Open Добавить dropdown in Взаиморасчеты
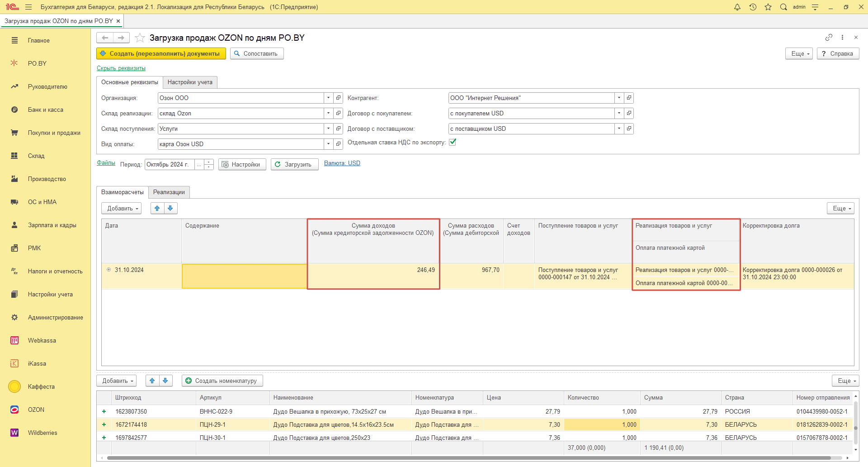The height and width of the screenshot is (467, 868). [122, 208]
